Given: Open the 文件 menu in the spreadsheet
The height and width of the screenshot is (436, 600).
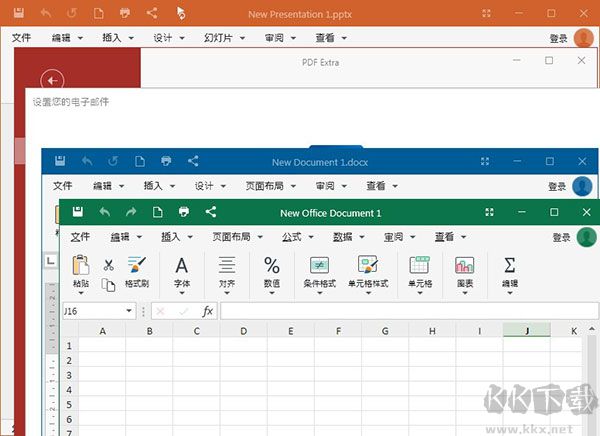Looking at the screenshot, I should [x=80, y=237].
